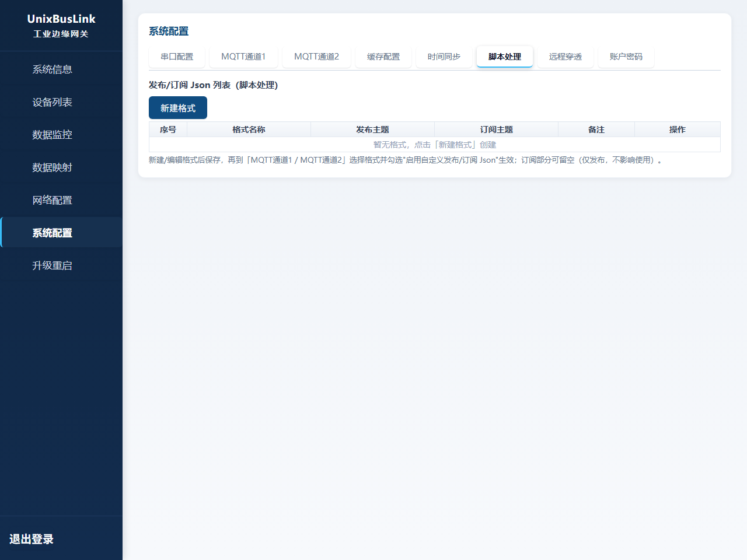Click the 发布主题 column header
Image resolution: width=747 pixels, height=560 pixels.
pyautogui.click(x=372, y=129)
